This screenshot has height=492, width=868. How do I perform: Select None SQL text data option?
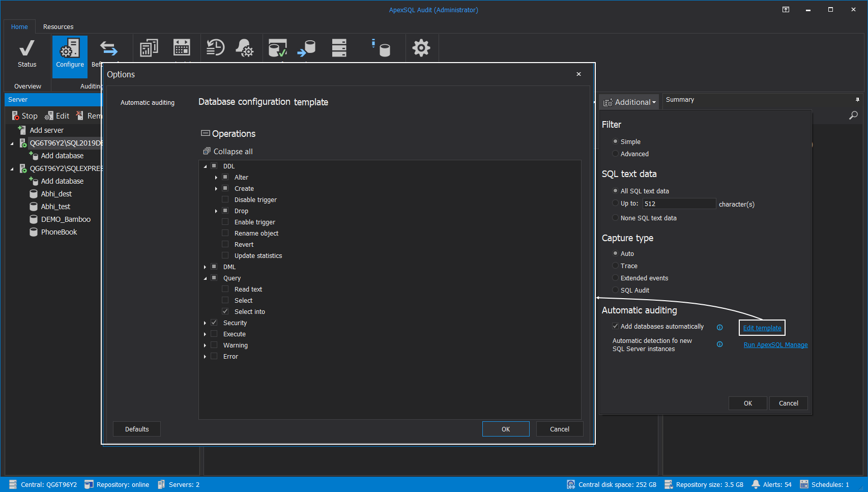[615, 218]
